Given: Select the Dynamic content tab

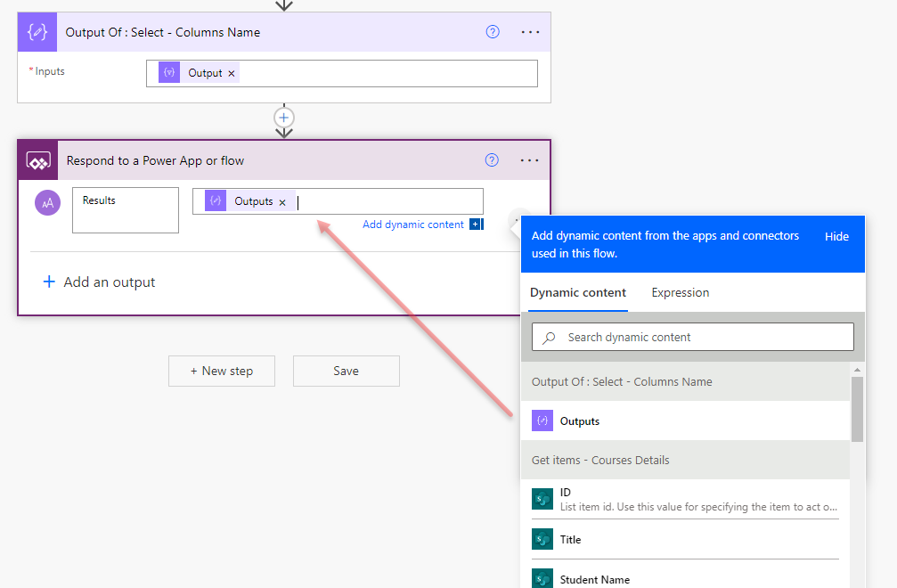Looking at the screenshot, I should 577,292.
